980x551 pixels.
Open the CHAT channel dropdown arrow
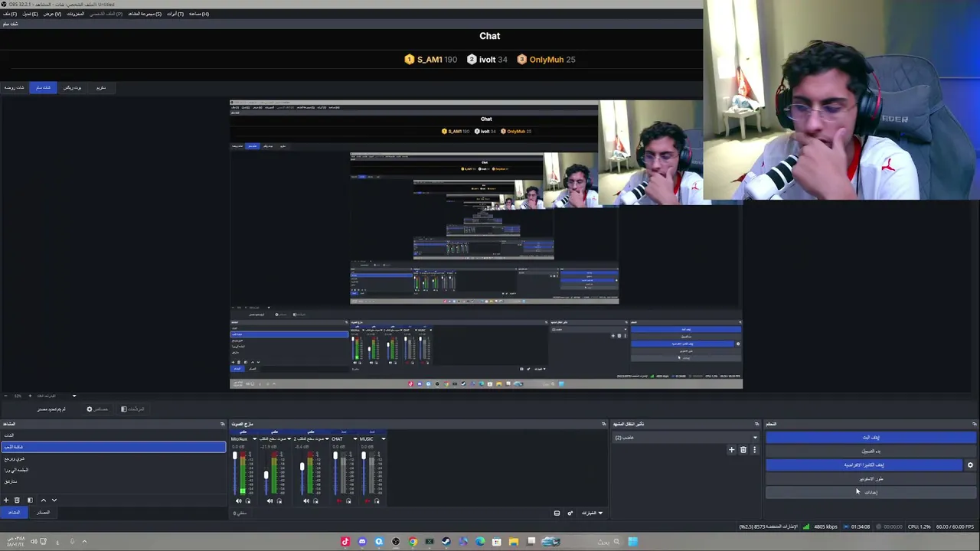[355, 439]
